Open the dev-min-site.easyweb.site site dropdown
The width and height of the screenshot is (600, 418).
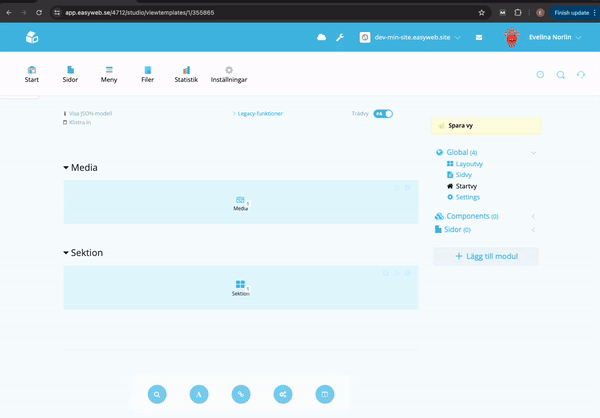click(416, 38)
